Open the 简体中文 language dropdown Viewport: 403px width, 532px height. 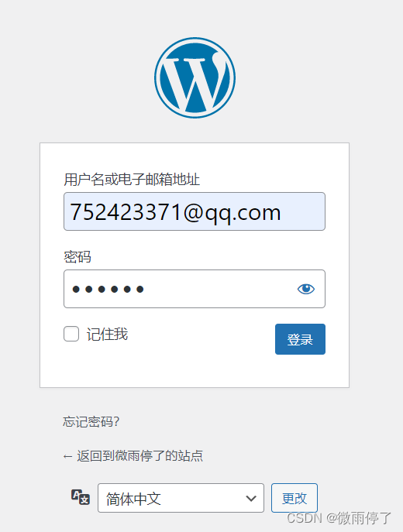pos(181,498)
